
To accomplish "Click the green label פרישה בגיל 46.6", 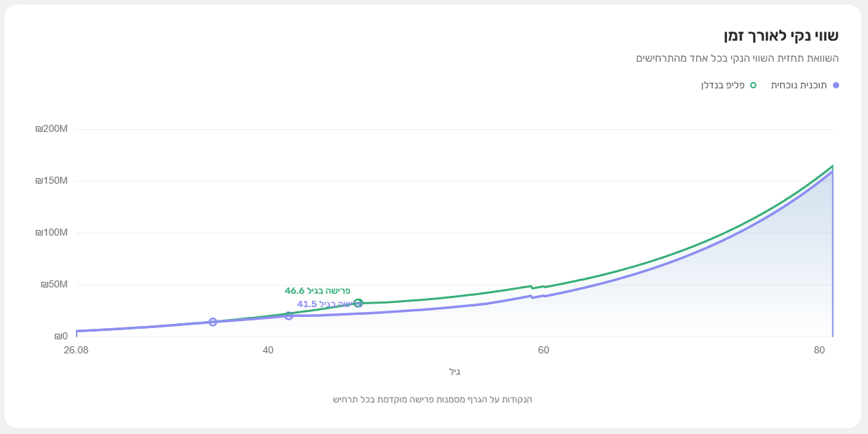I will tap(317, 290).
